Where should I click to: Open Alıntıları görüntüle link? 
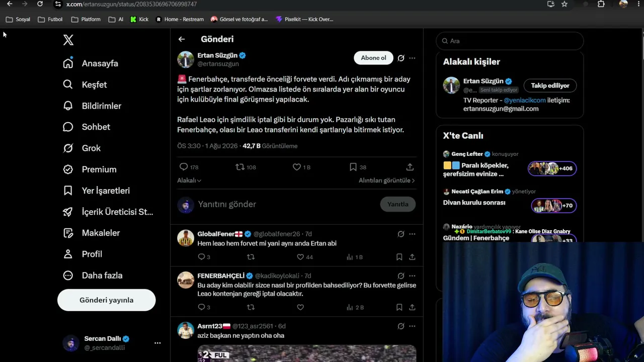coord(387,180)
